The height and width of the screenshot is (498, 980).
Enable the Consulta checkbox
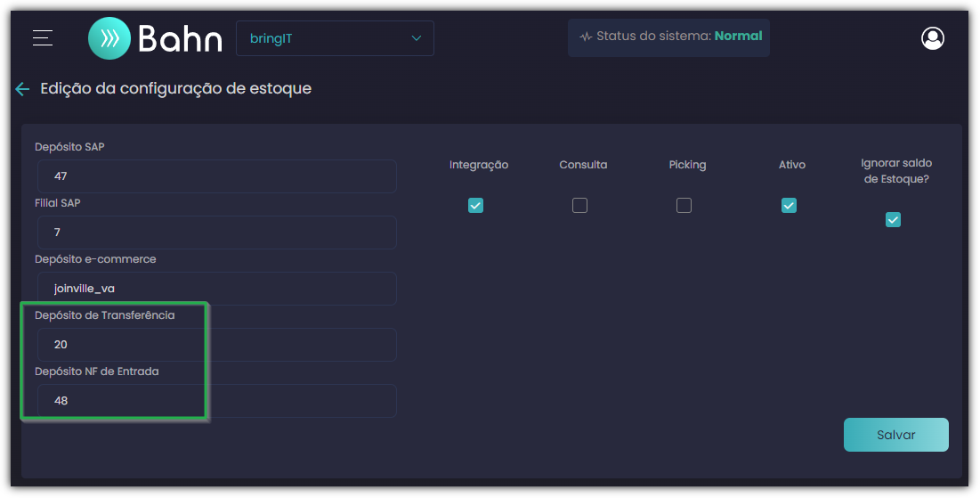coord(580,205)
